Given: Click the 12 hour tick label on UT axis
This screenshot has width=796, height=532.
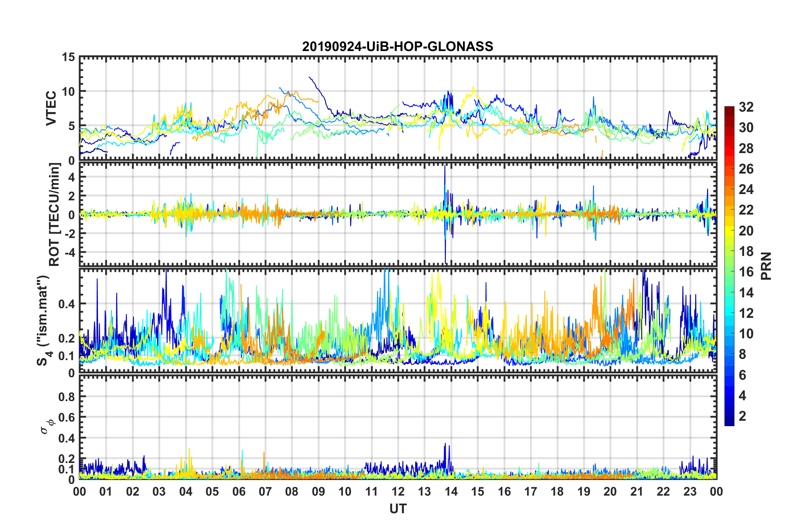Looking at the screenshot, I should click(x=398, y=491).
